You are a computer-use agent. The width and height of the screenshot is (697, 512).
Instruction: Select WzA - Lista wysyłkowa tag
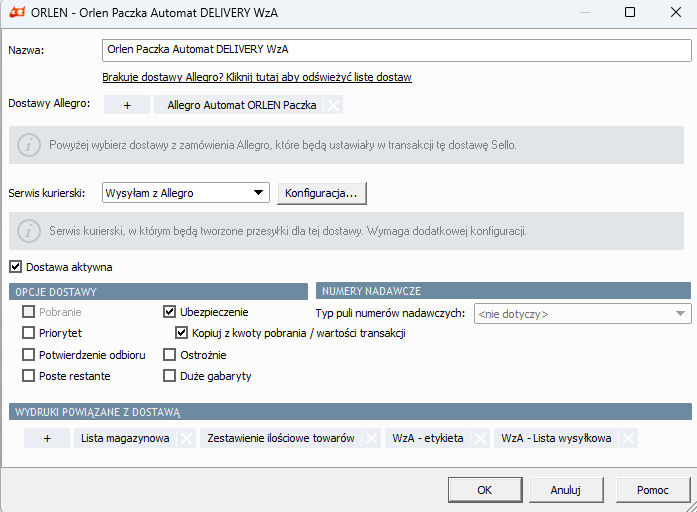click(x=556, y=439)
